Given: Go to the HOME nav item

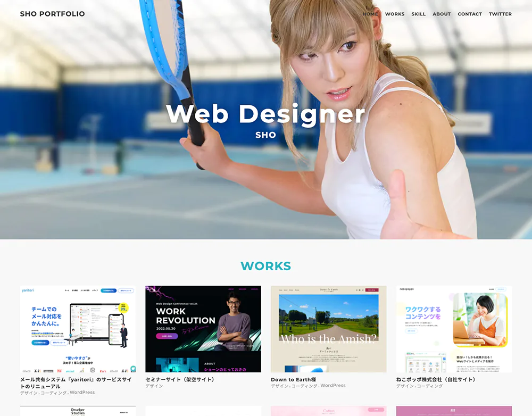Looking at the screenshot, I should pyautogui.click(x=370, y=14).
